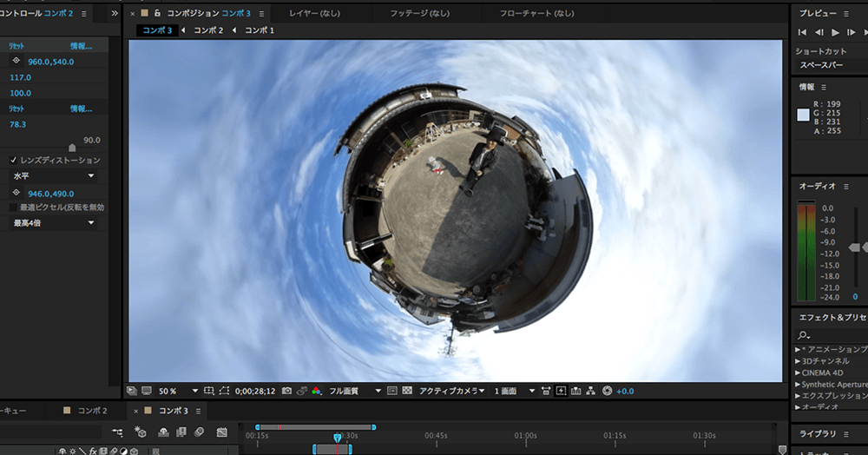Click the play button in Preview panel
The image size is (868, 455).
click(x=836, y=32)
